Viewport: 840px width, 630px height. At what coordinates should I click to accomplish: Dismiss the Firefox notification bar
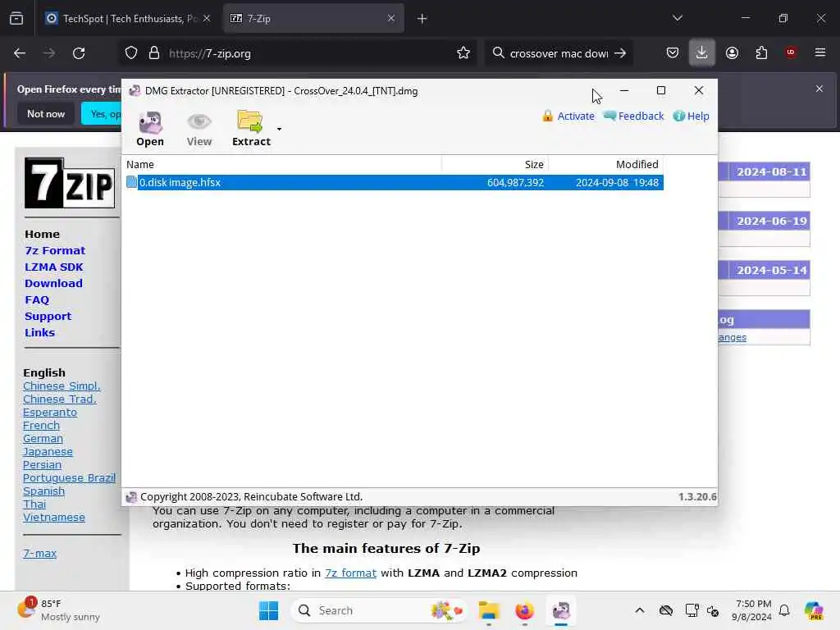(819, 89)
